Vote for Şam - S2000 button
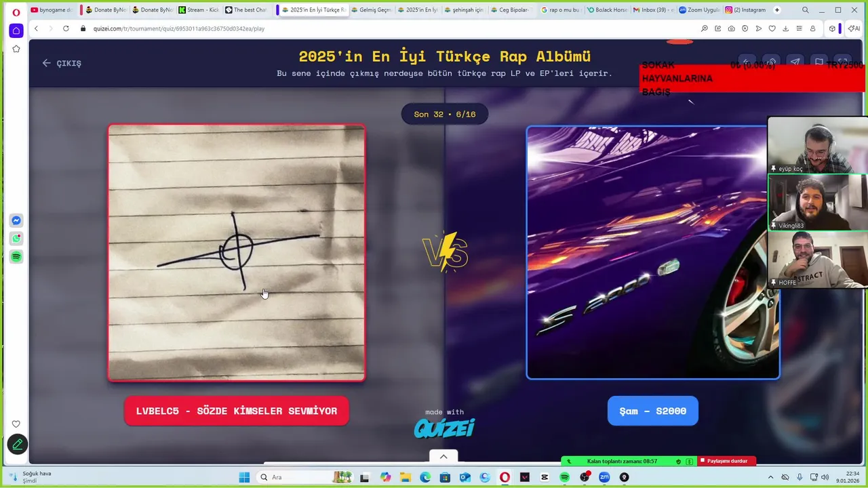The image size is (868, 488). point(652,411)
